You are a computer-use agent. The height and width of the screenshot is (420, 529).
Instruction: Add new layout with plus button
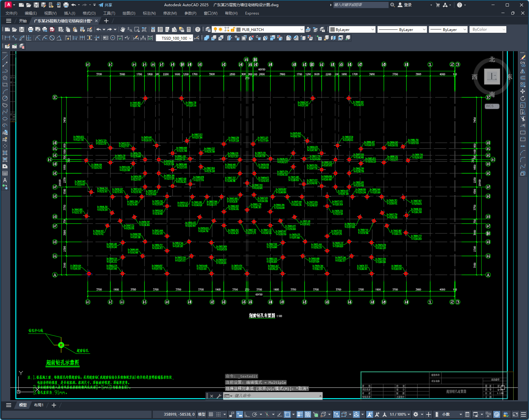pos(54,405)
